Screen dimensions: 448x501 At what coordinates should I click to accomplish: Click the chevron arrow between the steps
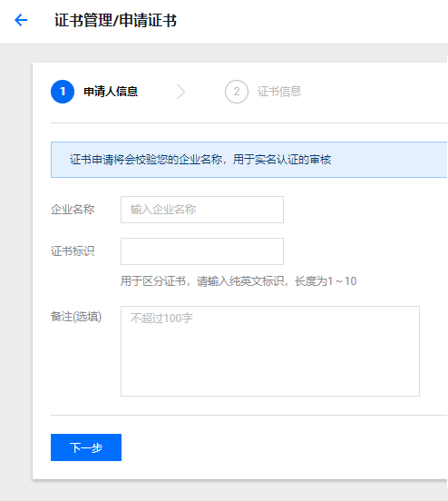pyautogui.click(x=181, y=92)
